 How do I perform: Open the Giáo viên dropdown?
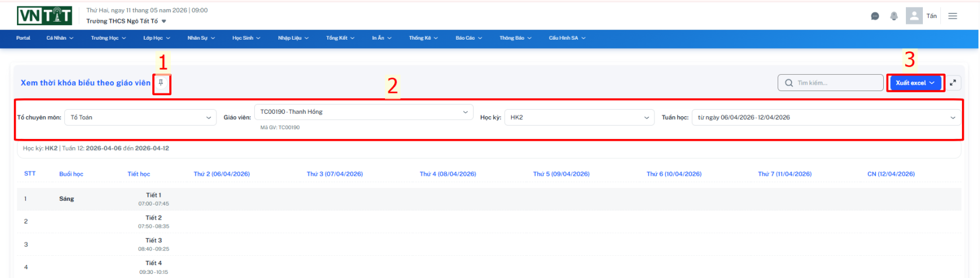[363, 112]
